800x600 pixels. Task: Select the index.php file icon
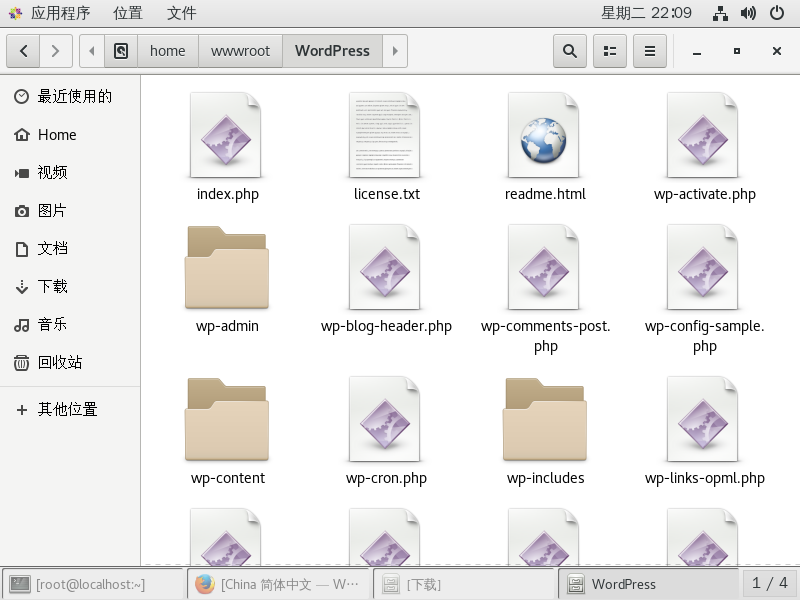point(226,135)
